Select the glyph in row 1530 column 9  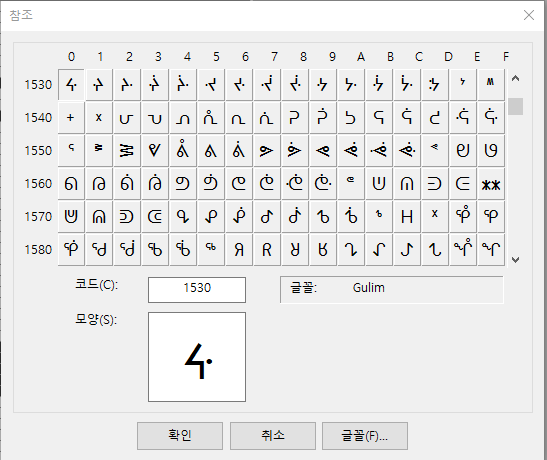[x=323, y=85]
